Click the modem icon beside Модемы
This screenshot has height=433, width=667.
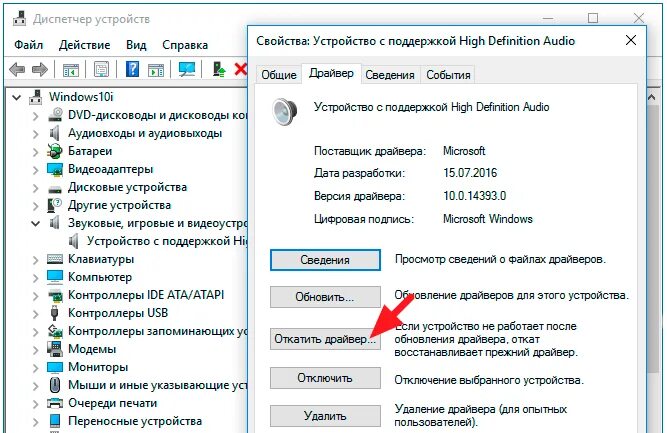pyautogui.click(x=54, y=349)
